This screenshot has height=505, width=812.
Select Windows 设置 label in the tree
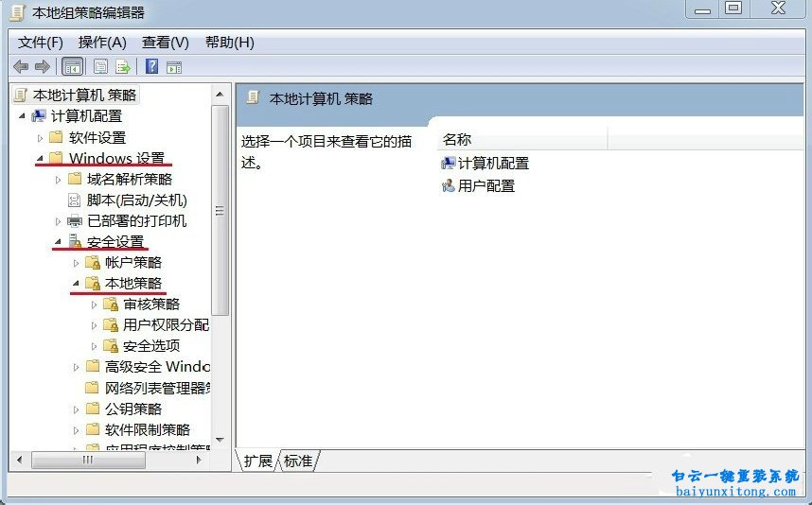click(116, 158)
